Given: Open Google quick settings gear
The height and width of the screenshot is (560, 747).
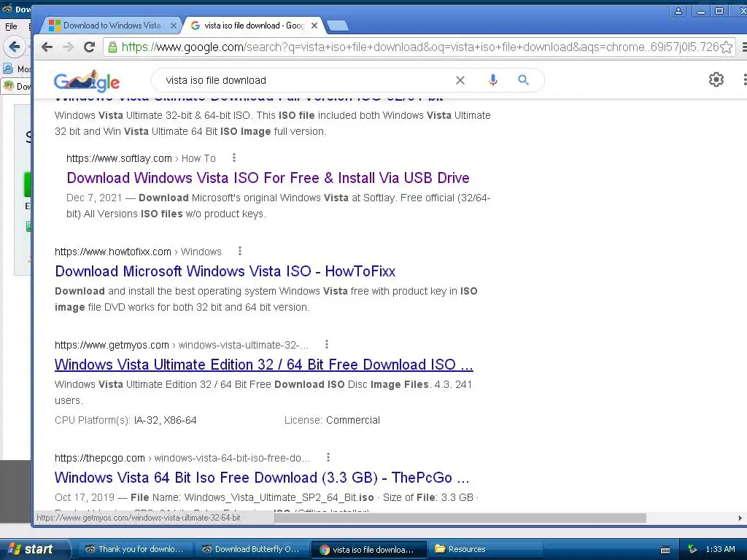Looking at the screenshot, I should (x=716, y=79).
